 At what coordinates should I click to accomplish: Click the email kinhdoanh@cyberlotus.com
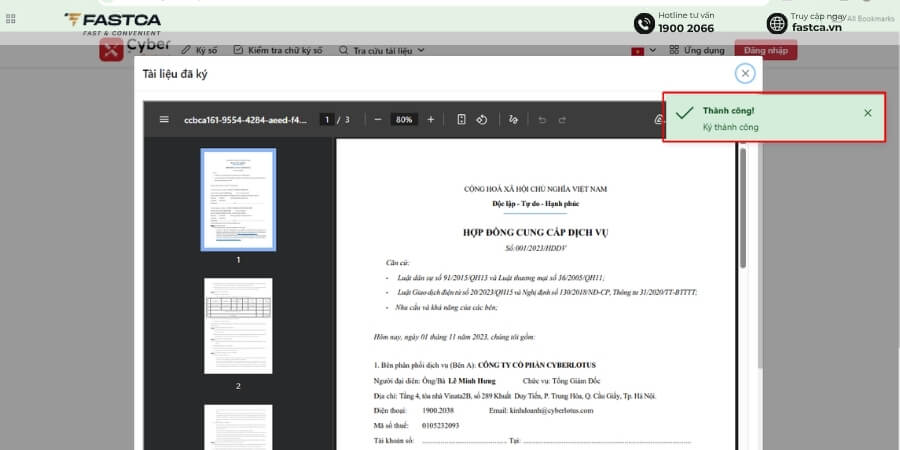coord(551,410)
